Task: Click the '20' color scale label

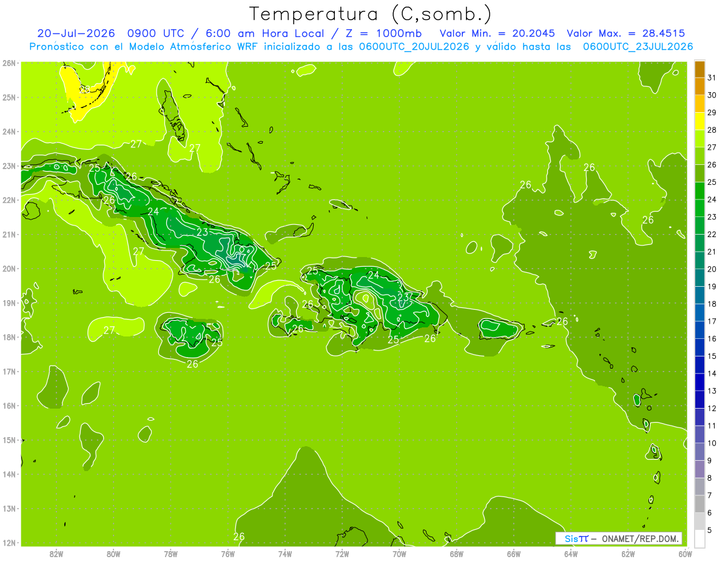Action: (x=712, y=269)
